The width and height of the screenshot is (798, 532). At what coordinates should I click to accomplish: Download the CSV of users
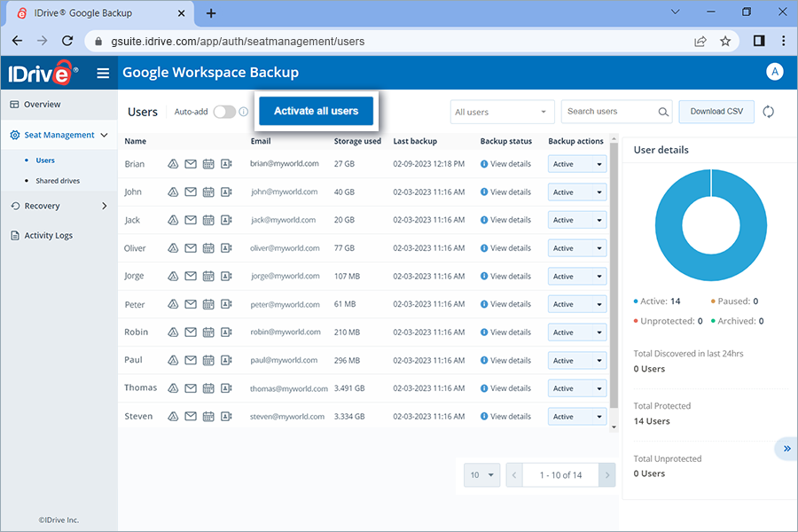click(715, 112)
